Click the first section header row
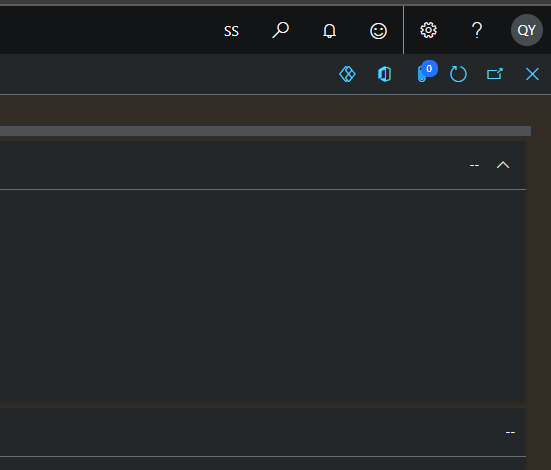The height and width of the screenshot is (470, 551). click(x=263, y=165)
